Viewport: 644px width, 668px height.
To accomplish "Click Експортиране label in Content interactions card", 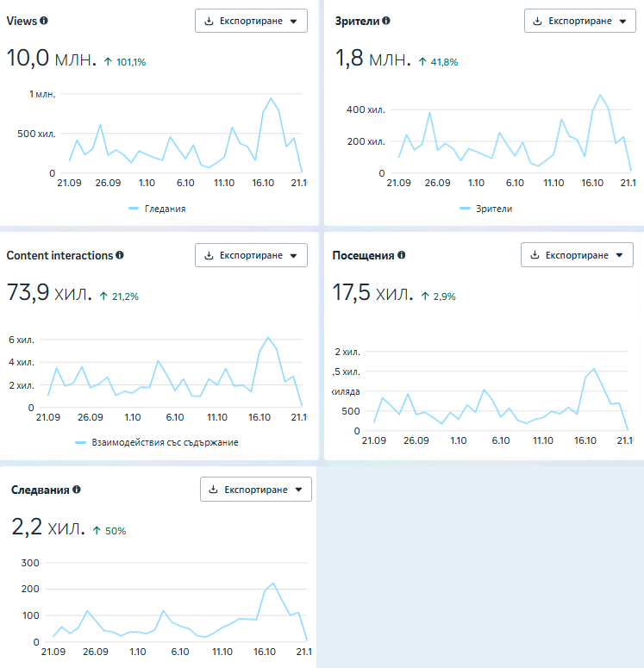I will point(251,255).
